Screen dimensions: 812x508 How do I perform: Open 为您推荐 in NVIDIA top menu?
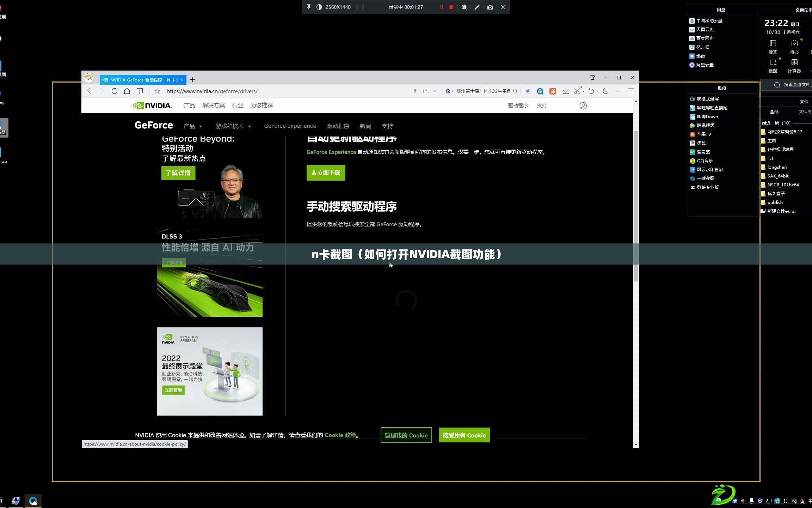pyautogui.click(x=262, y=105)
